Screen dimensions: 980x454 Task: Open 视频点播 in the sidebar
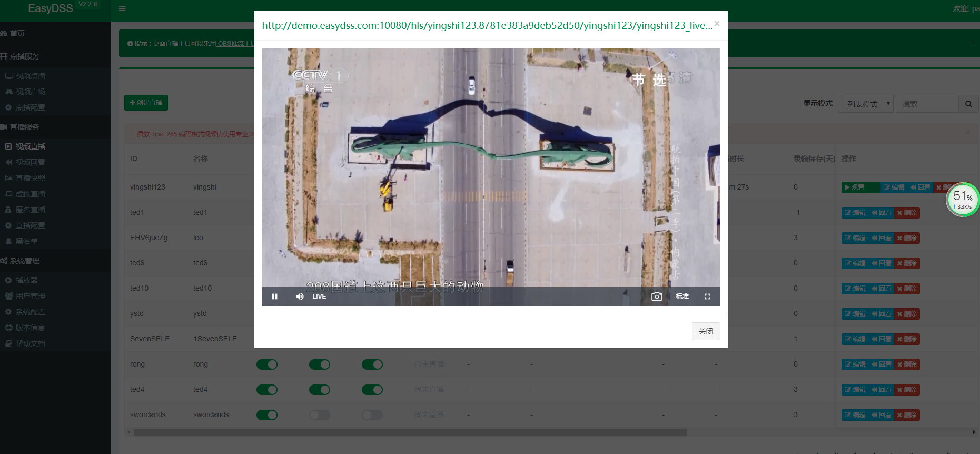30,76
